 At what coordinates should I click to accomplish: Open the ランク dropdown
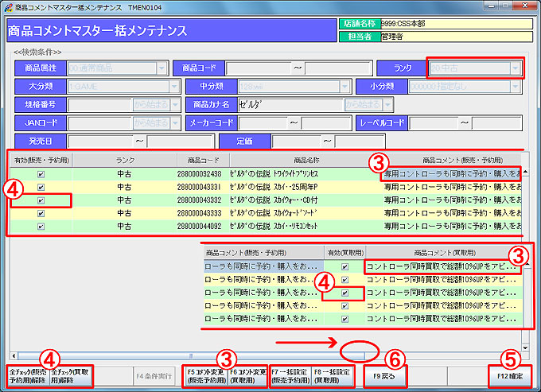(x=516, y=69)
